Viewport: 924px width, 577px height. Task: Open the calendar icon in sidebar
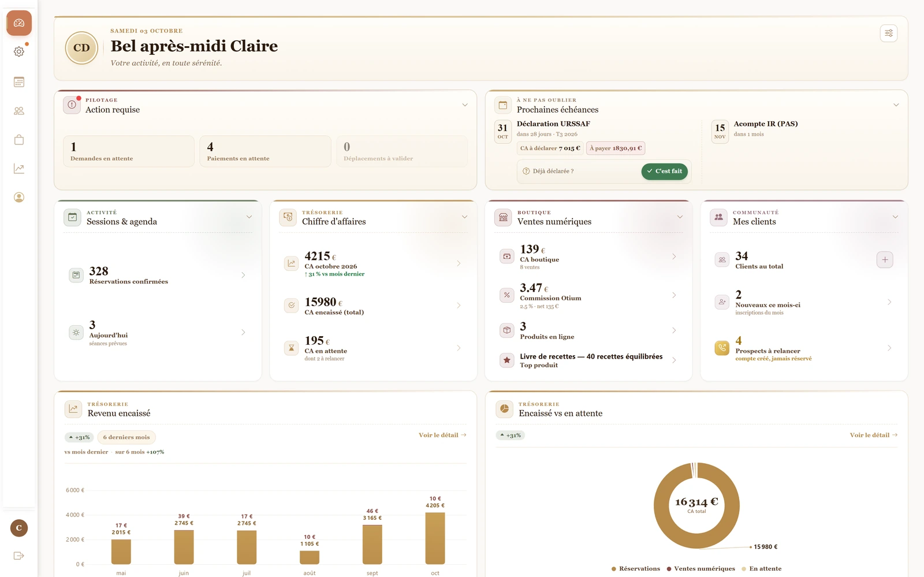[x=19, y=82]
